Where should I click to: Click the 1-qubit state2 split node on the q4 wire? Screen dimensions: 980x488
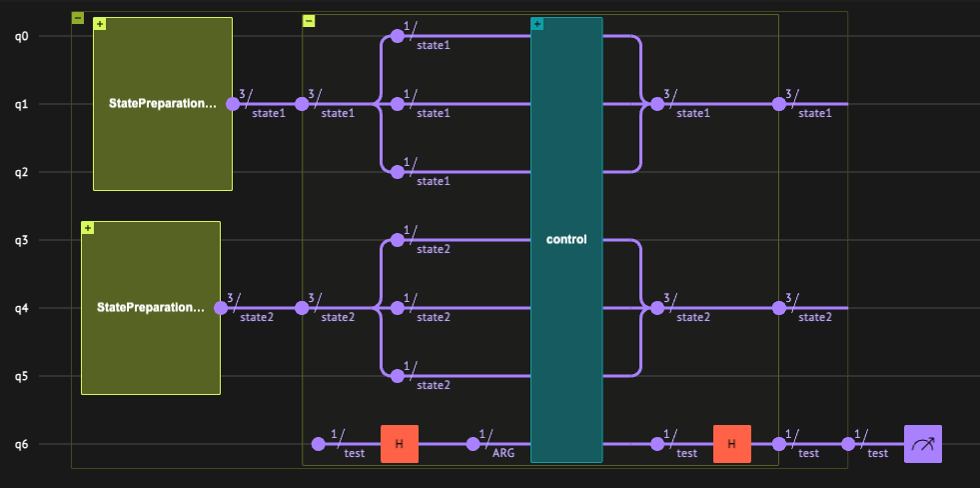[x=398, y=308]
